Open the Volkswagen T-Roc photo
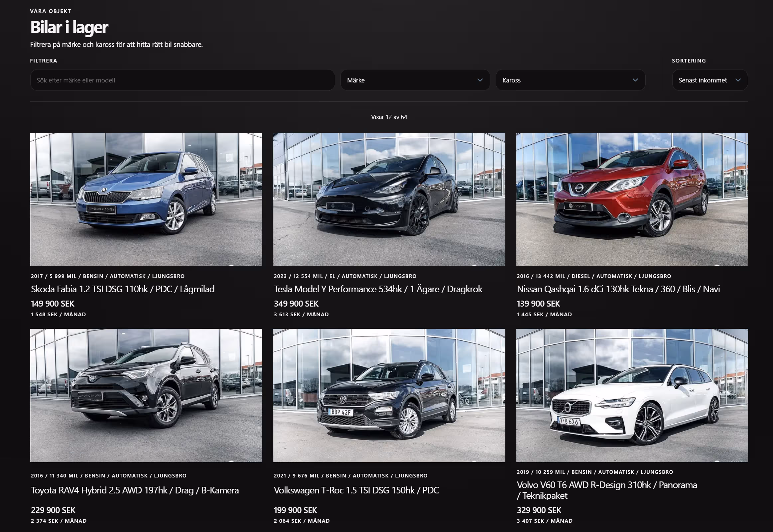This screenshot has width=773, height=532. 389,395
